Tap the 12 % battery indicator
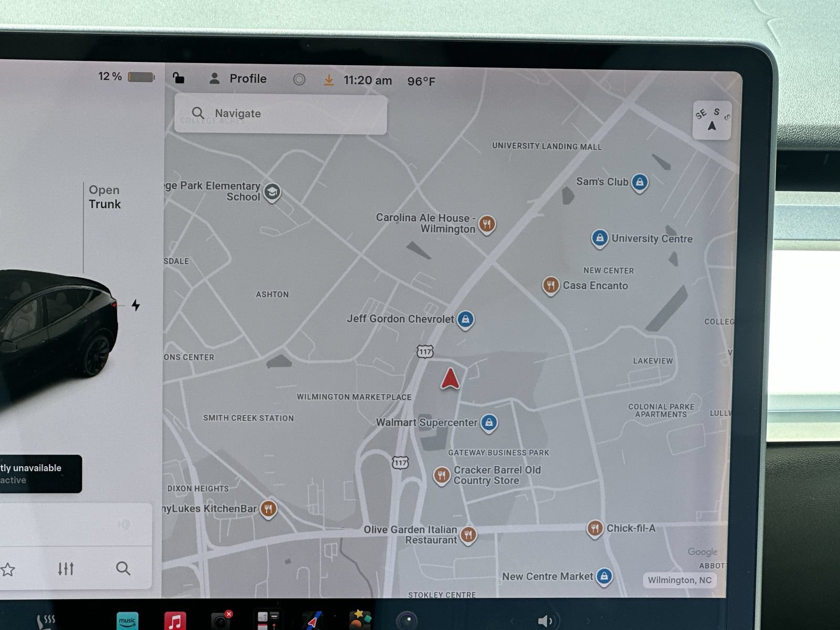This screenshot has width=840, height=630. coord(126,77)
